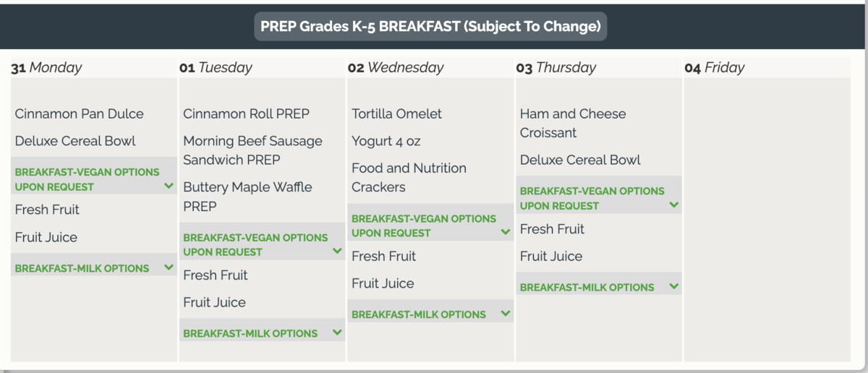Expand Monday's Breakfast-Vegan Options chevron

click(169, 186)
